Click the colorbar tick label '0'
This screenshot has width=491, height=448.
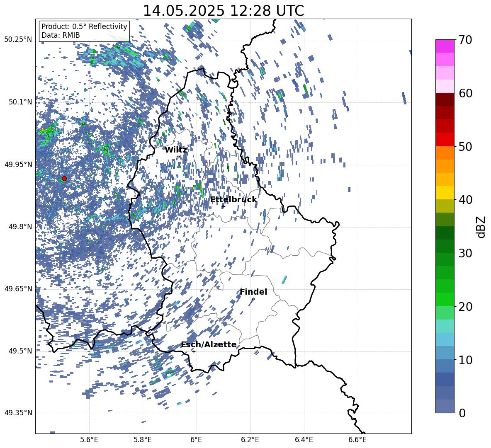462,413
